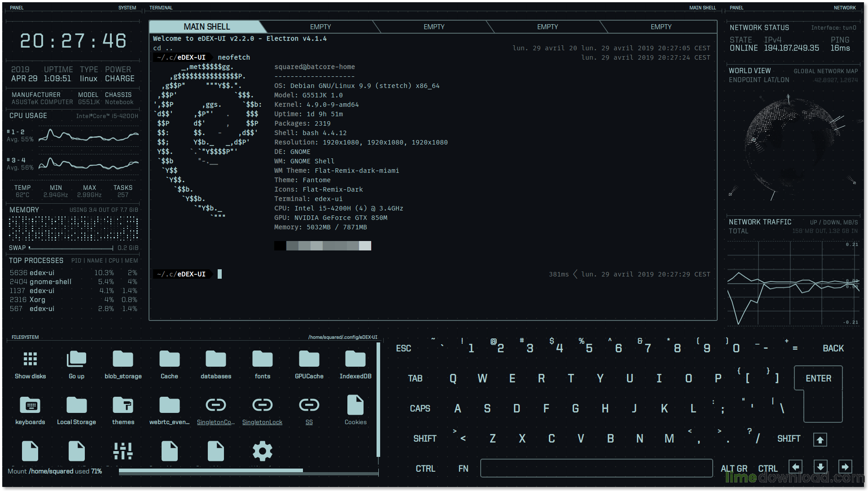Open the Cookies file
This screenshot has width=868, height=491.
(x=355, y=405)
